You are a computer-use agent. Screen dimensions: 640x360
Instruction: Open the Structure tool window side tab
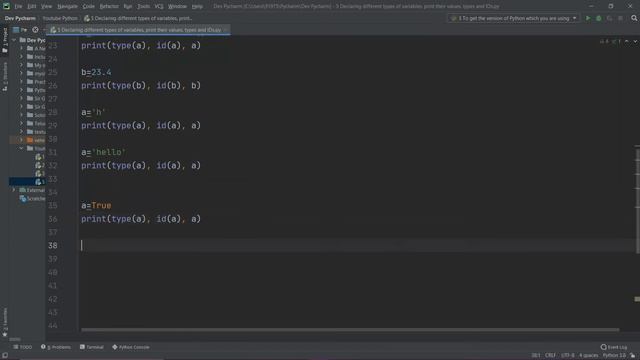5,77
